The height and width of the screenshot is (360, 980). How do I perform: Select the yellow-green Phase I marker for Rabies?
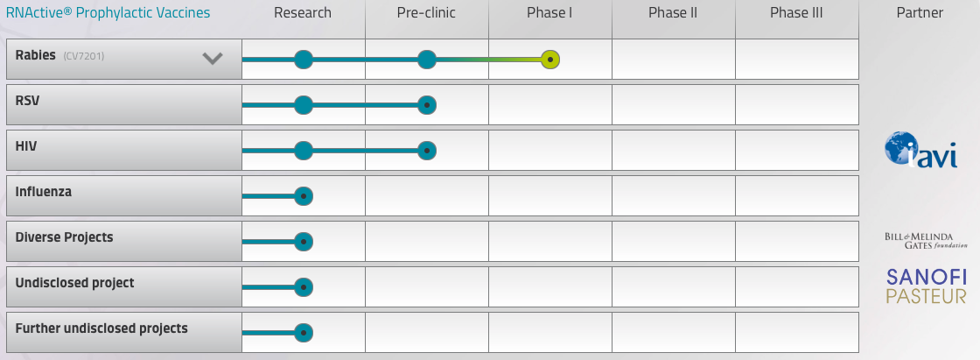click(550, 60)
